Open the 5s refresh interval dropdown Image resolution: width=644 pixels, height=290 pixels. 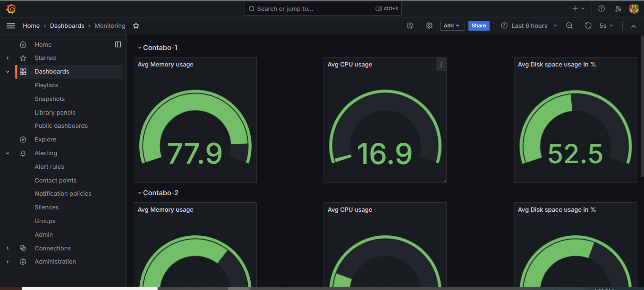pos(606,26)
